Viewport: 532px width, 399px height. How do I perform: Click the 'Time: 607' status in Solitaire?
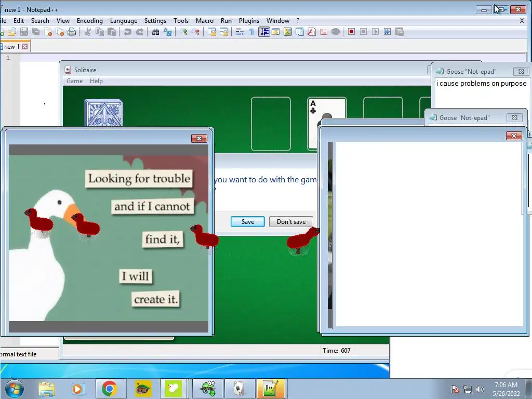pyautogui.click(x=337, y=351)
